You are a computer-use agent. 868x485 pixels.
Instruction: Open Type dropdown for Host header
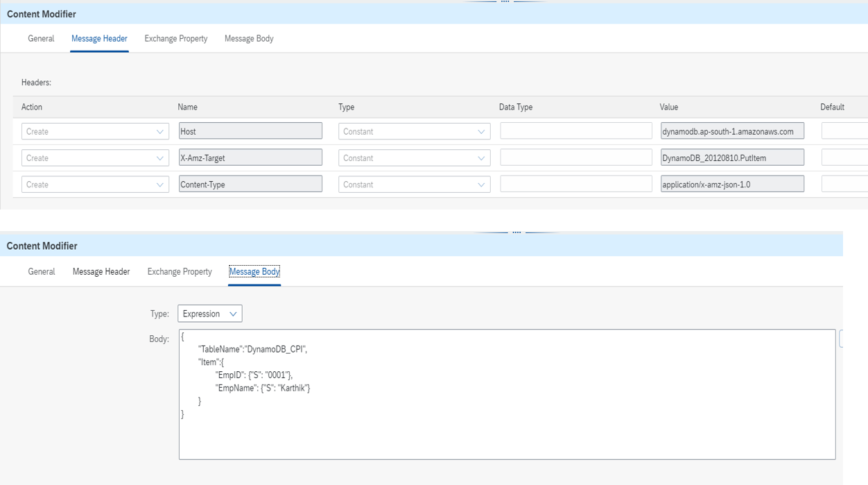pos(414,132)
